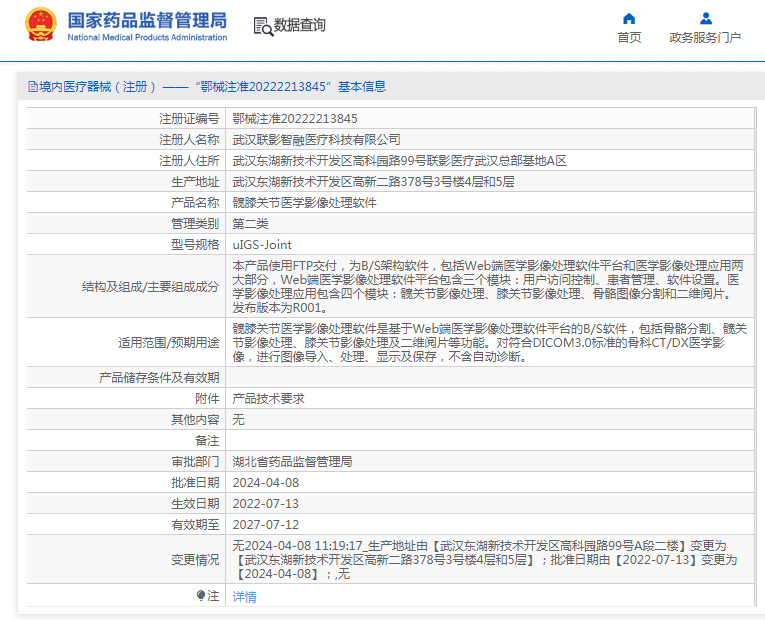Click the 审批部门 row label
The height and width of the screenshot is (620, 765).
tap(195, 461)
